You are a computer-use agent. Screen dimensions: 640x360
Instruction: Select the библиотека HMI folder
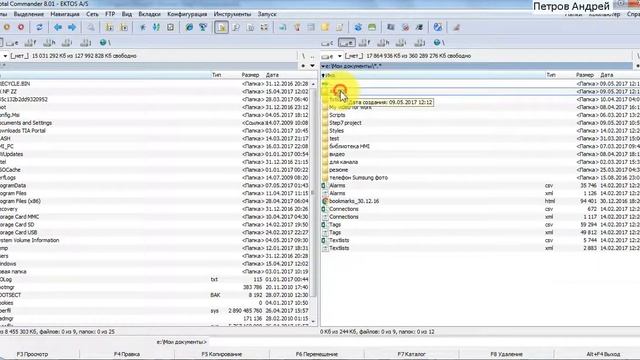tap(349, 146)
